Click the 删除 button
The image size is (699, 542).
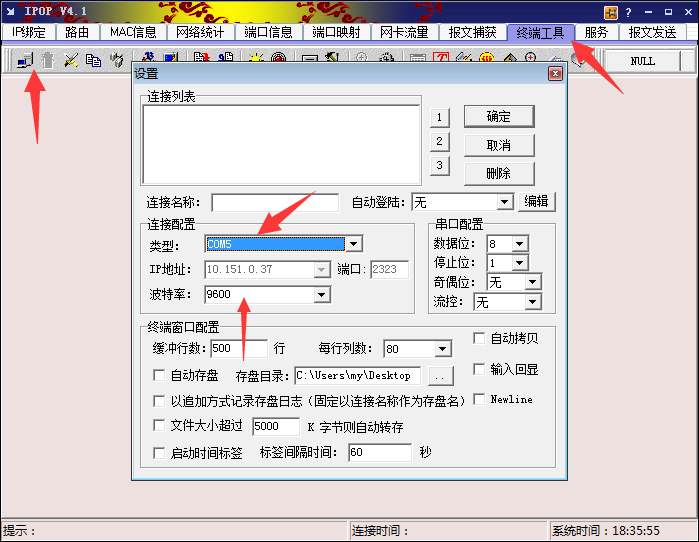[498, 173]
